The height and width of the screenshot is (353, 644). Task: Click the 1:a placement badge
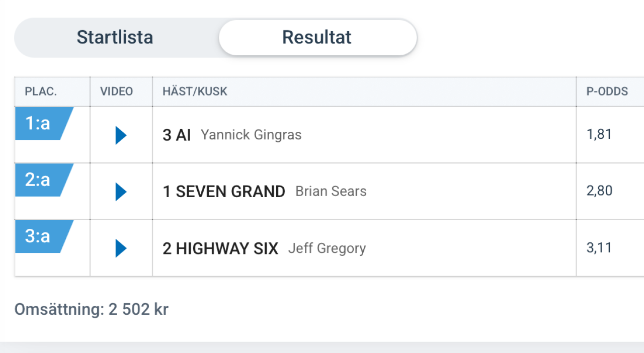[x=44, y=123]
